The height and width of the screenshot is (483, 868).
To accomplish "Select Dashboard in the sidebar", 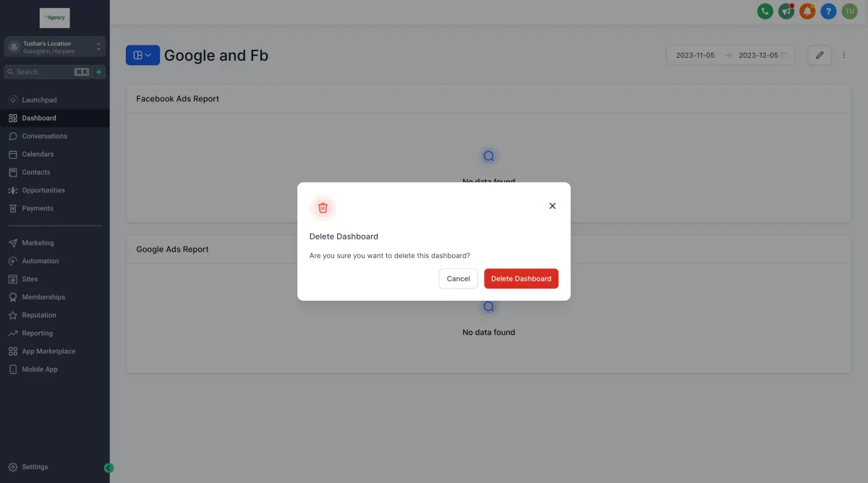I will tap(55, 118).
